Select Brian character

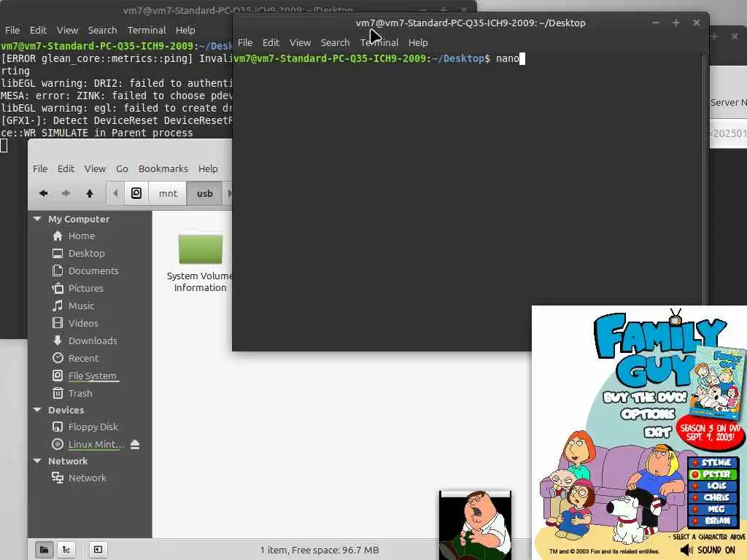tap(713, 521)
